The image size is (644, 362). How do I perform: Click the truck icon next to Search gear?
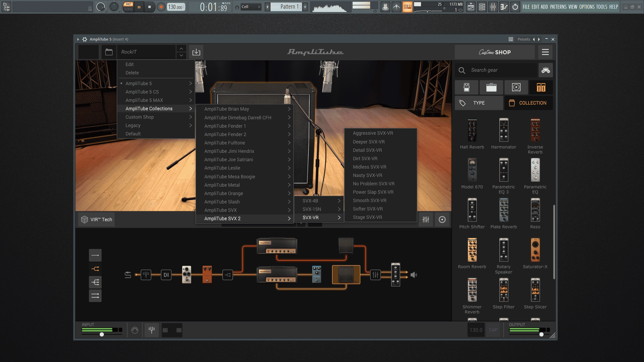[x=546, y=70]
